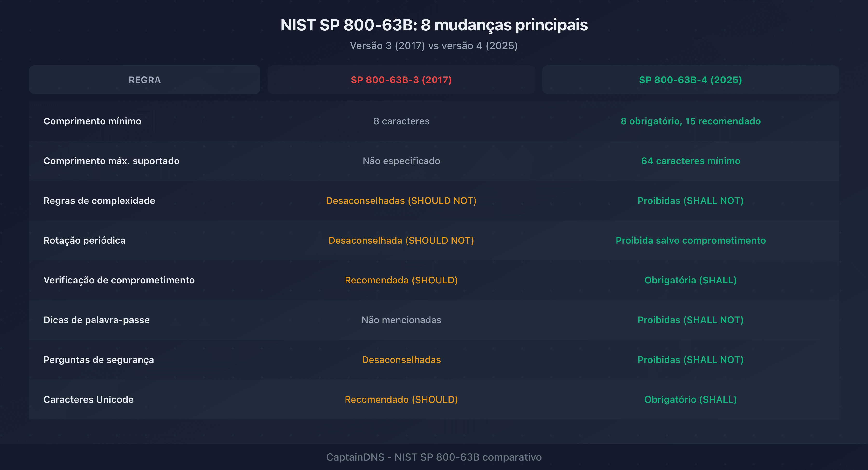The width and height of the screenshot is (868, 470).
Task: Click the 'Rotação periódica' row label
Action: [x=85, y=240]
